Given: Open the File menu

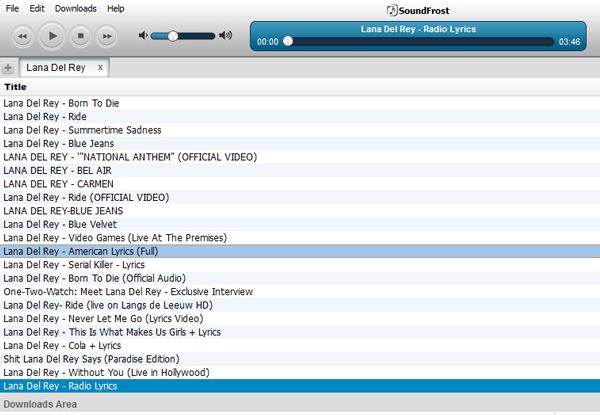Looking at the screenshot, I should coord(13,8).
